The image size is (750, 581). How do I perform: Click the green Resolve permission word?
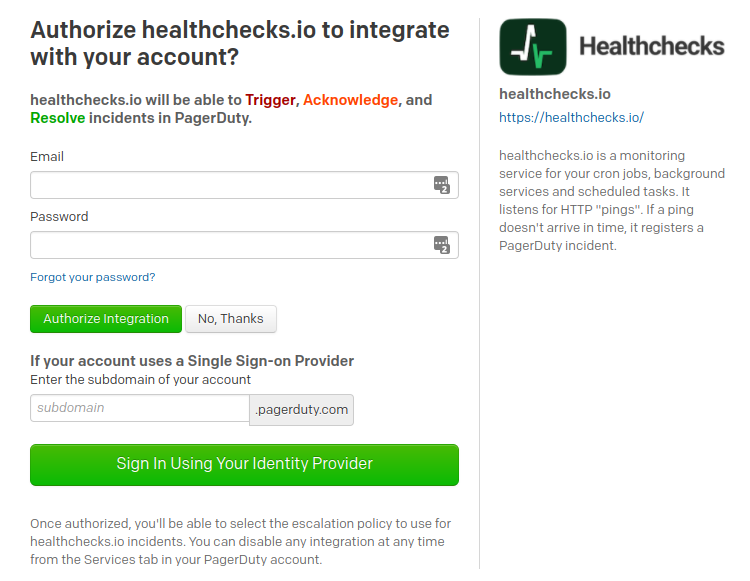click(57, 118)
